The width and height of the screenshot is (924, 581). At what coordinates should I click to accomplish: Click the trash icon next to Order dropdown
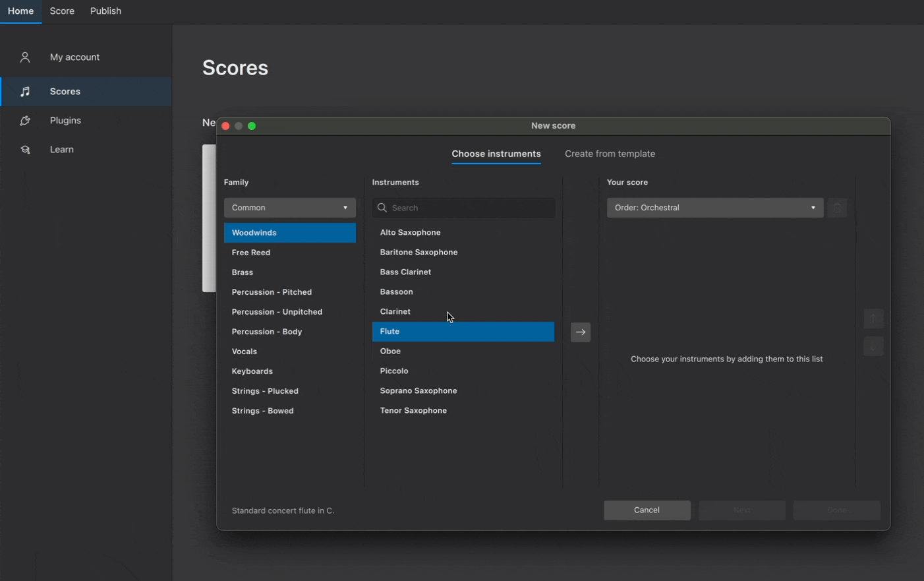point(837,208)
